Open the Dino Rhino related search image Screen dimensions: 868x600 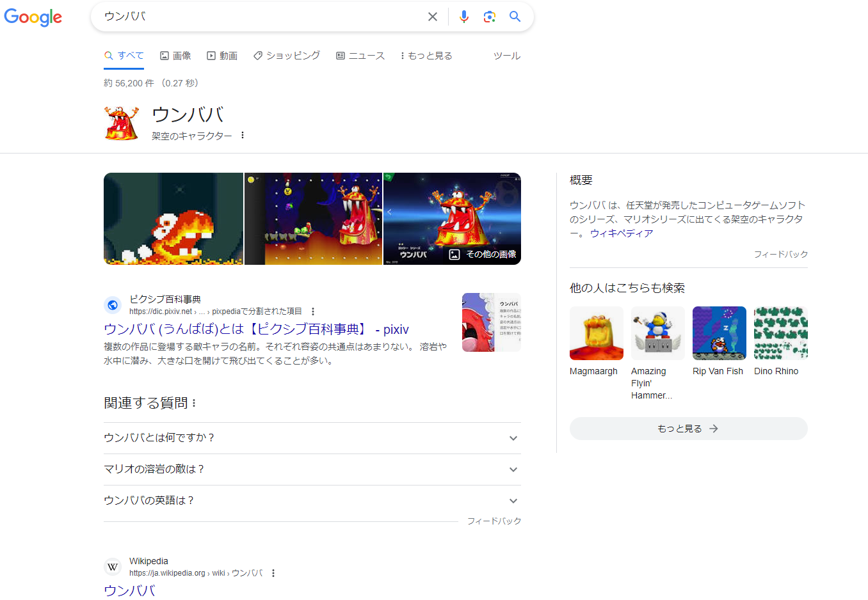pyautogui.click(x=781, y=333)
